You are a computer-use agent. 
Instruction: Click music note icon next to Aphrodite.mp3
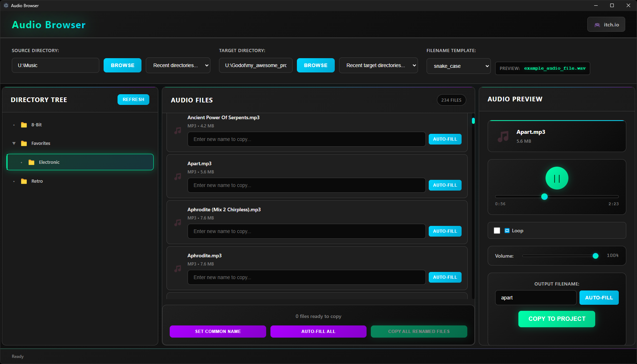click(x=178, y=269)
